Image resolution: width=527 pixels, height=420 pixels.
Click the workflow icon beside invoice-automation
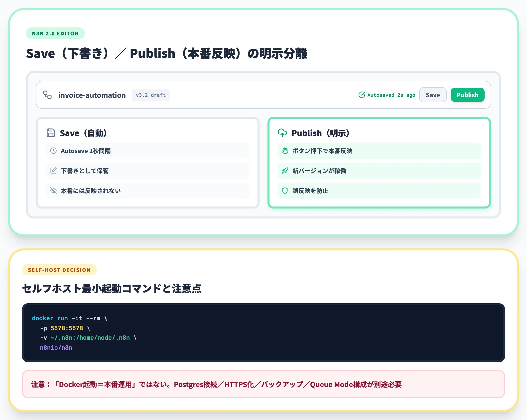(47, 95)
